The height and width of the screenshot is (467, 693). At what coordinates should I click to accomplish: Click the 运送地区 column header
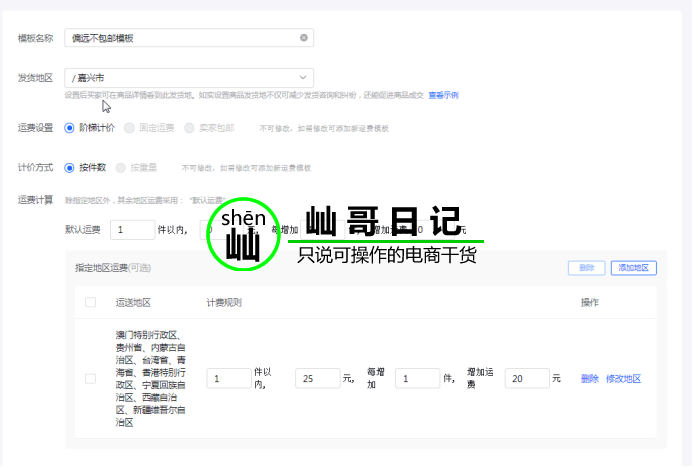coord(133,303)
